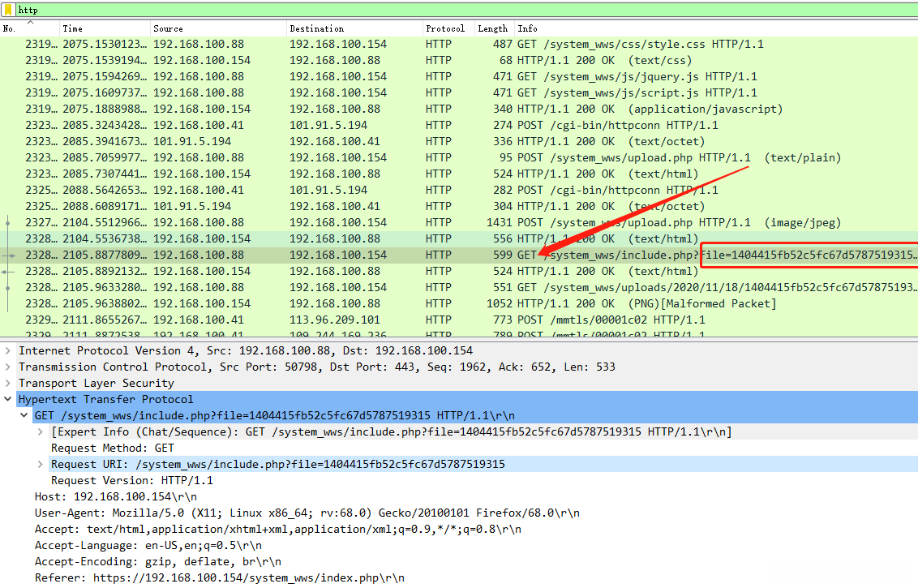Select the 200 OK (text/html) packet of length 556

[x=459, y=239]
